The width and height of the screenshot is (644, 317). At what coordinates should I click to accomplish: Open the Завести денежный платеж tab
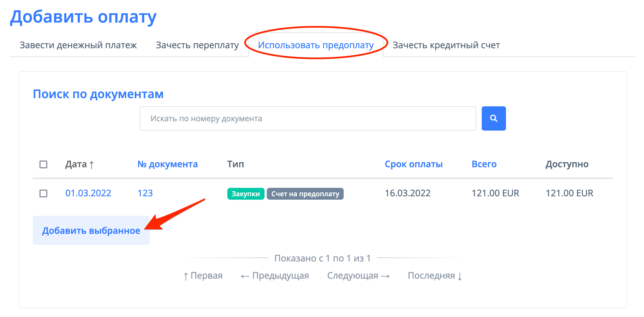point(78,45)
